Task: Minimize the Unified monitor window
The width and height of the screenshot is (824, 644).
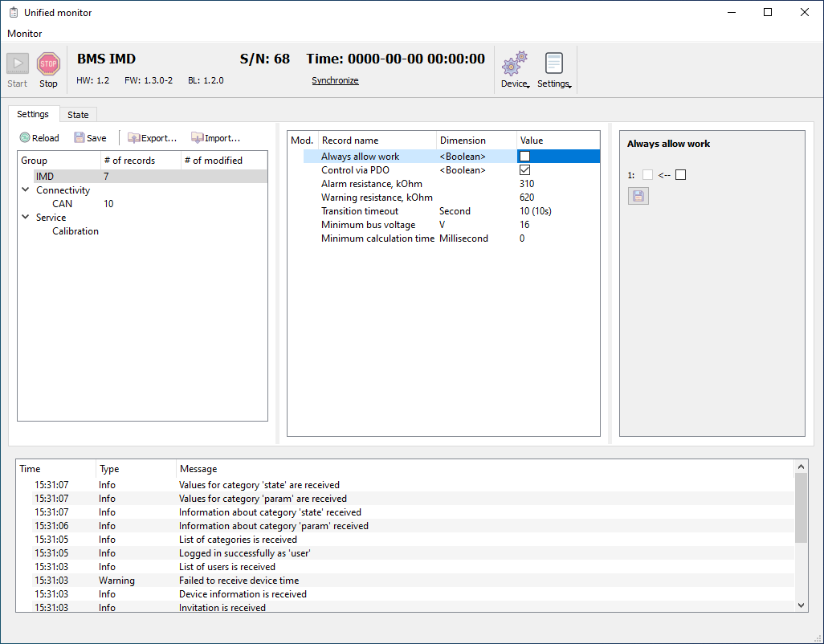Action: 732,12
